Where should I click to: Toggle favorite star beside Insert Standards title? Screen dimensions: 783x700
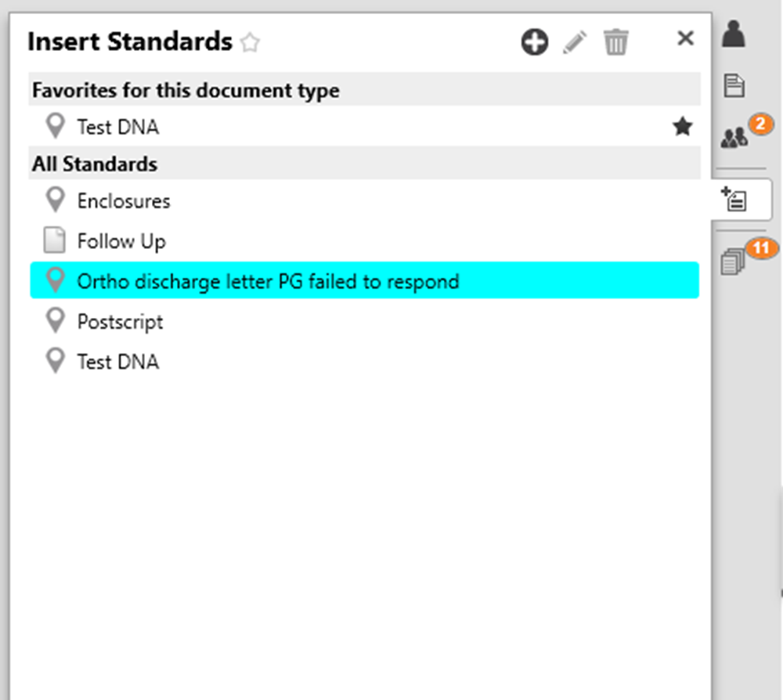pos(250,42)
